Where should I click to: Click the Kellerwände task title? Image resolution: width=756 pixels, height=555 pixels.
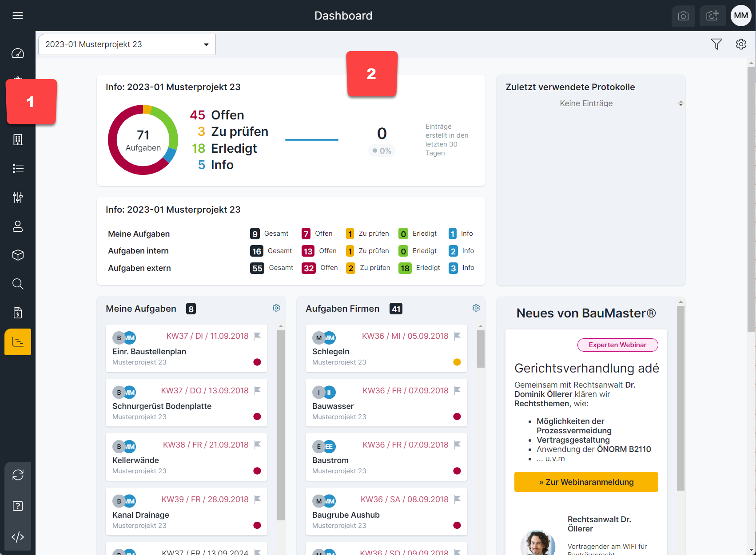(x=135, y=460)
